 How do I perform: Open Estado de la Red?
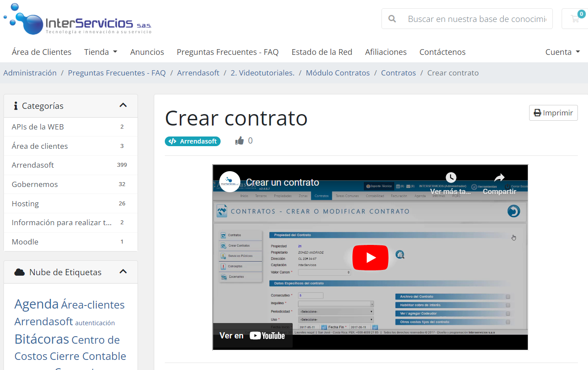click(x=322, y=52)
